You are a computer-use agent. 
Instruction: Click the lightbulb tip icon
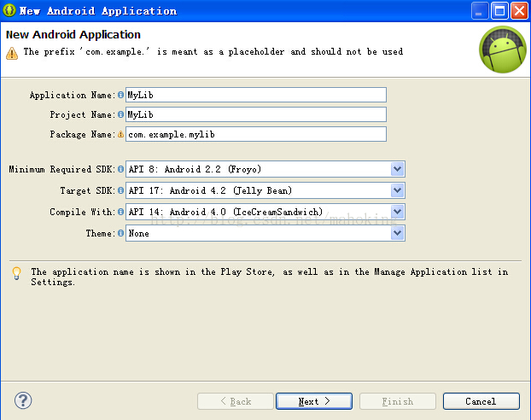pyautogui.click(x=16, y=273)
